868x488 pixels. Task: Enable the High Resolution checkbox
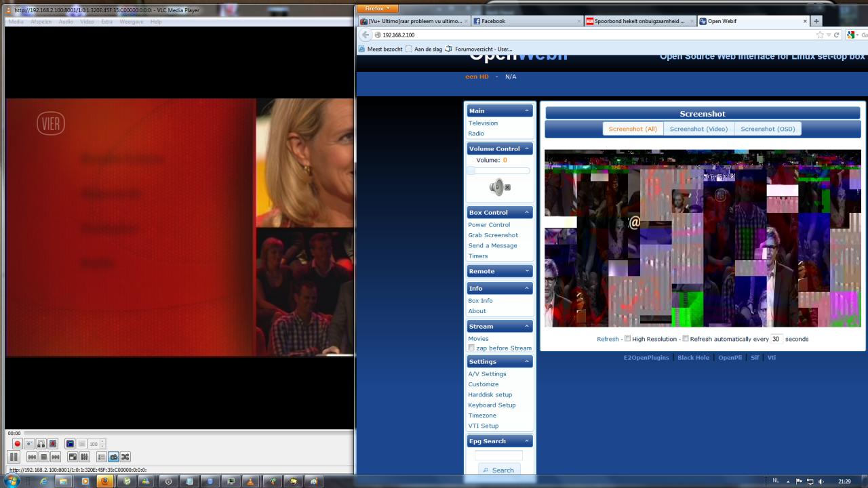(x=627, y=339)
